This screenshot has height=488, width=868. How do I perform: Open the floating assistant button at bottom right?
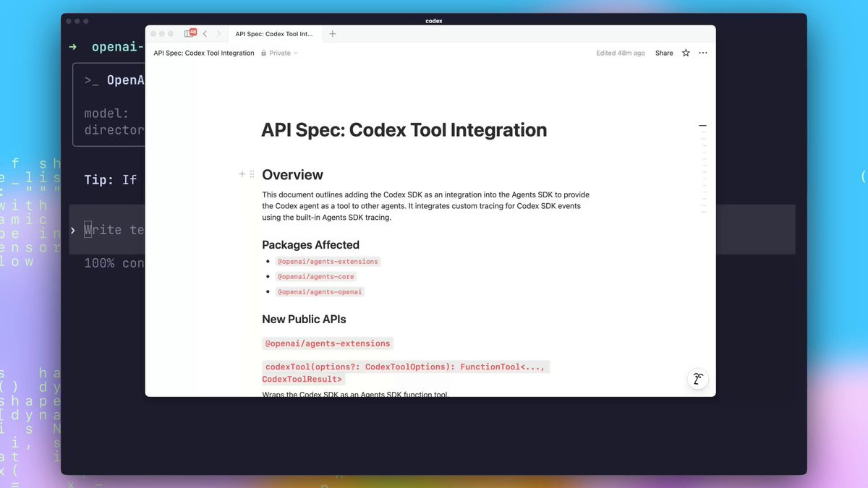(697, 379)
